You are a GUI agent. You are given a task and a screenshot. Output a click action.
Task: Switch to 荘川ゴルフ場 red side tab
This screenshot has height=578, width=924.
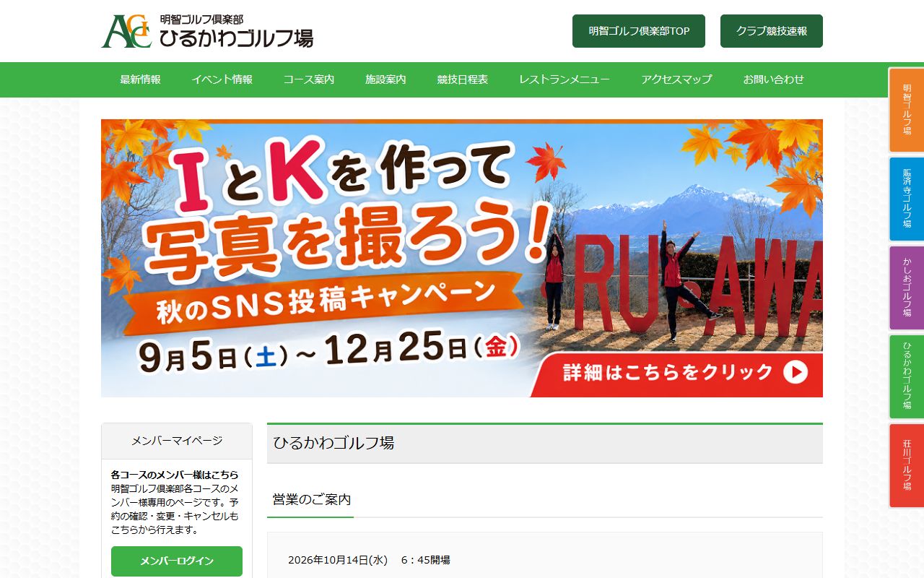coord(907,465)
